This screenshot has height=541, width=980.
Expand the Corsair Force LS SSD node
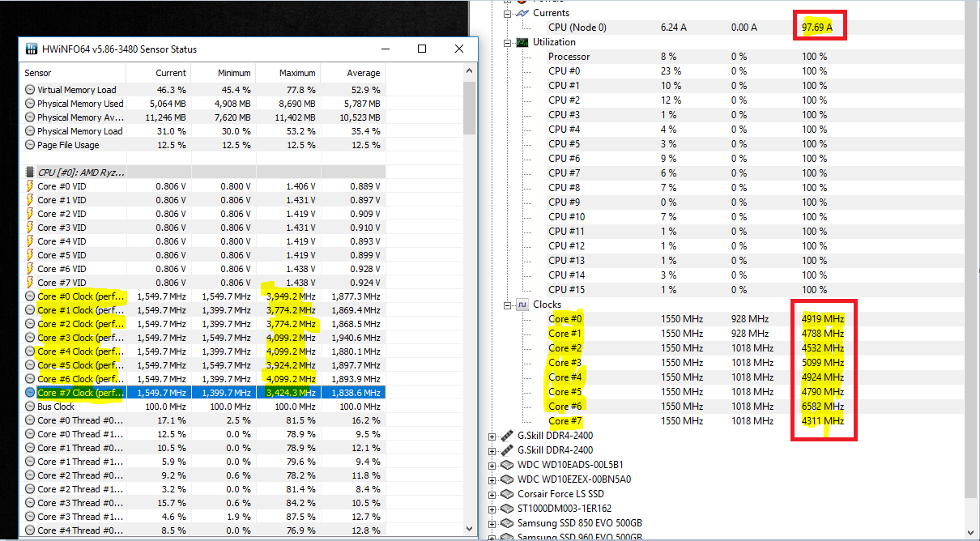[492, 494]
